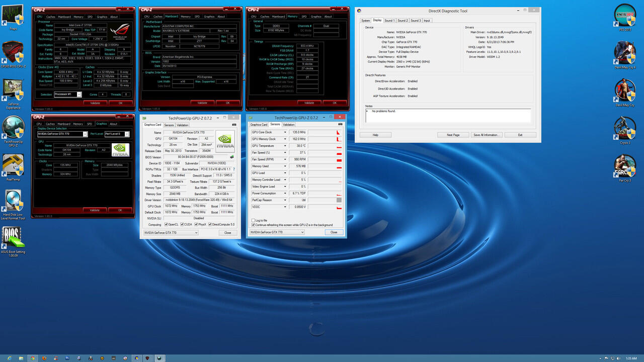Open Google Chrome from the taskbar
The image size is (644, 362).
click(x=33, y=358)
